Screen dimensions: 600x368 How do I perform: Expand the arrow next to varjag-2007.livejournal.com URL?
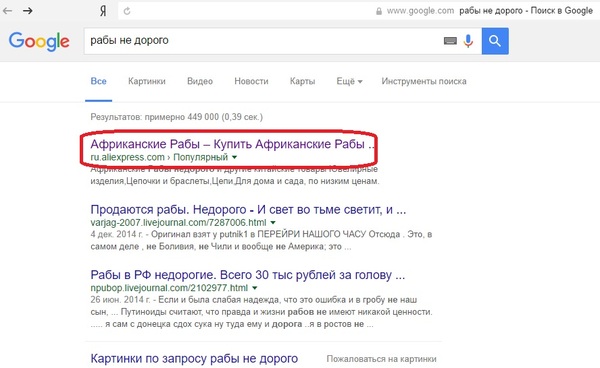coord(273,223)
